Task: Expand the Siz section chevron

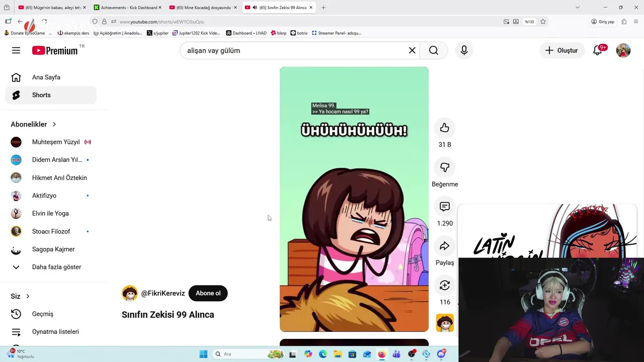Action: point(28,296)
